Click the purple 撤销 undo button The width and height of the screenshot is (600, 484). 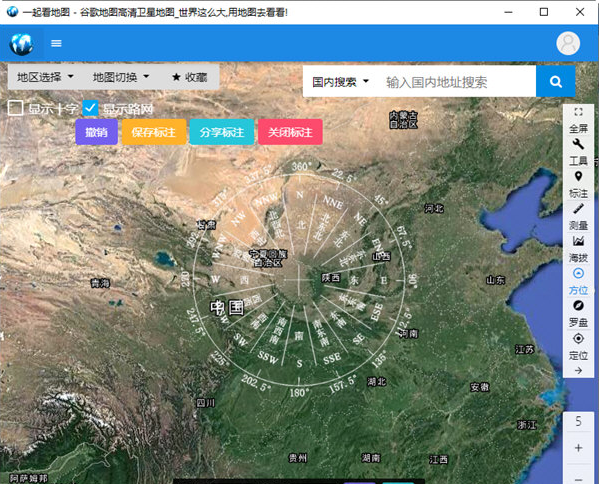[x=96, y=132]
